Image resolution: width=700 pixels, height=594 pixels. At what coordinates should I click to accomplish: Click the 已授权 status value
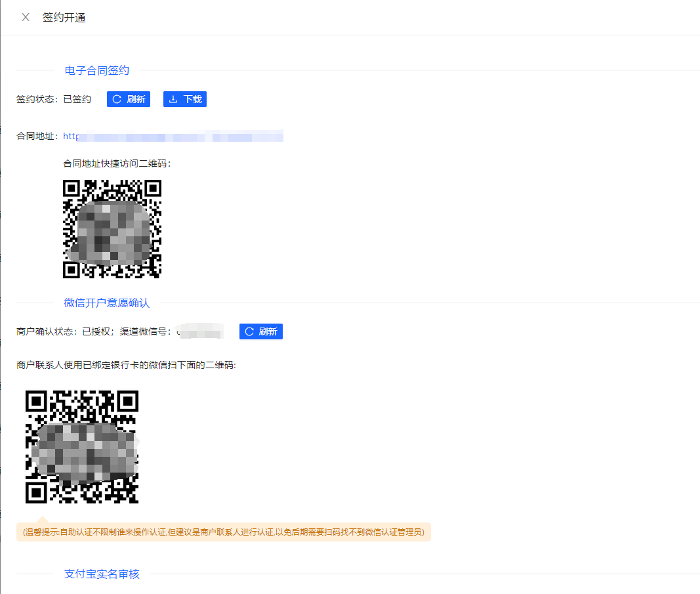[x=96, y=331]
